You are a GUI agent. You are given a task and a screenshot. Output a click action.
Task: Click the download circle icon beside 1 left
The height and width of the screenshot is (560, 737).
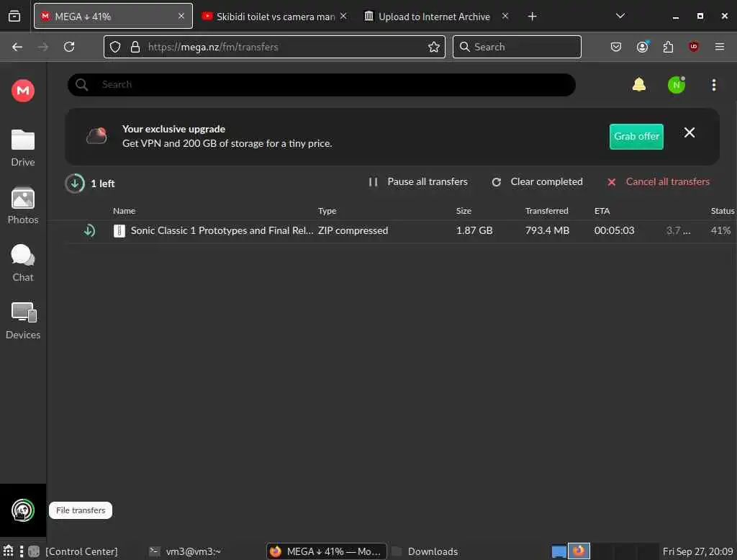75,184
